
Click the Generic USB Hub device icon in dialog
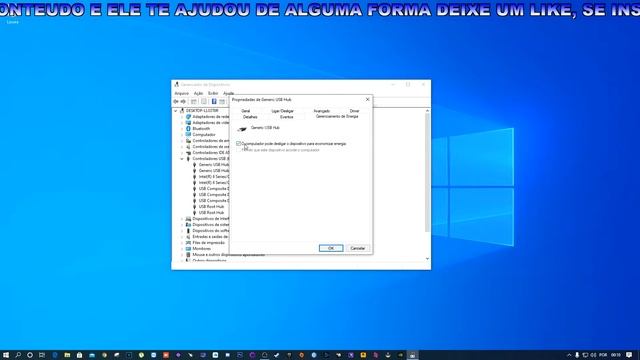pos(242,129)
